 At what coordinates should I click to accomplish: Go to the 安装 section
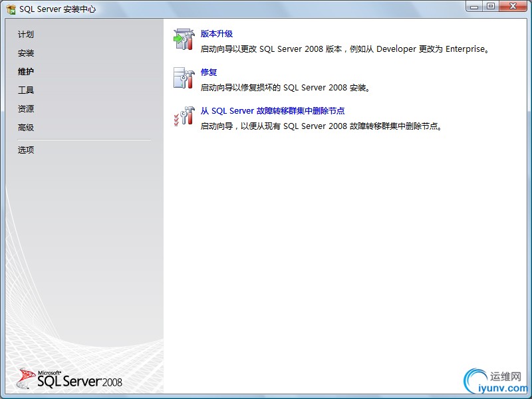point(26,53)
